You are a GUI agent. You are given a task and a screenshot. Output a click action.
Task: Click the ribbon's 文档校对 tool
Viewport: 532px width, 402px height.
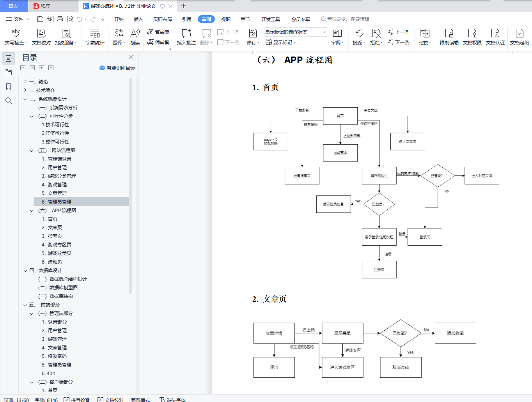click(41, 37)
